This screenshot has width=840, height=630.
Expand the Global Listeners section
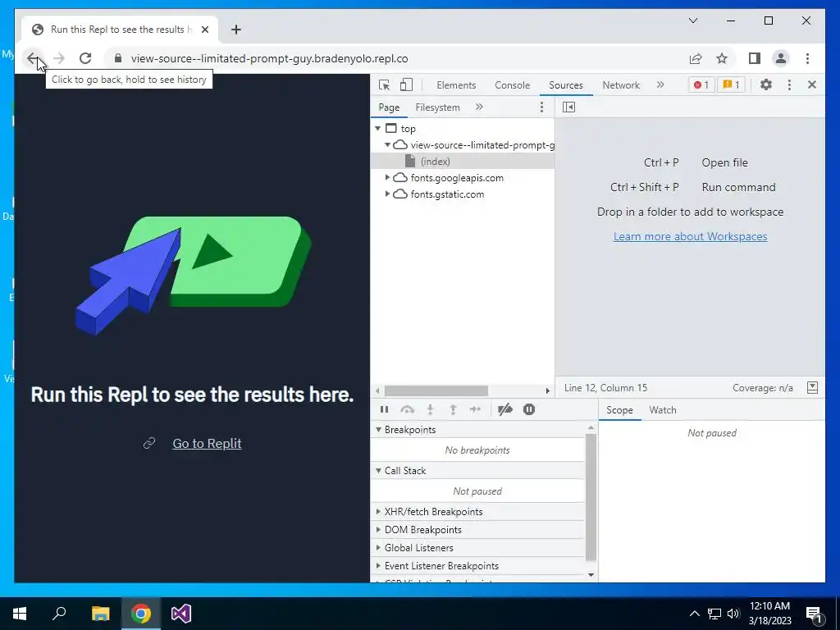coord(379,547)
